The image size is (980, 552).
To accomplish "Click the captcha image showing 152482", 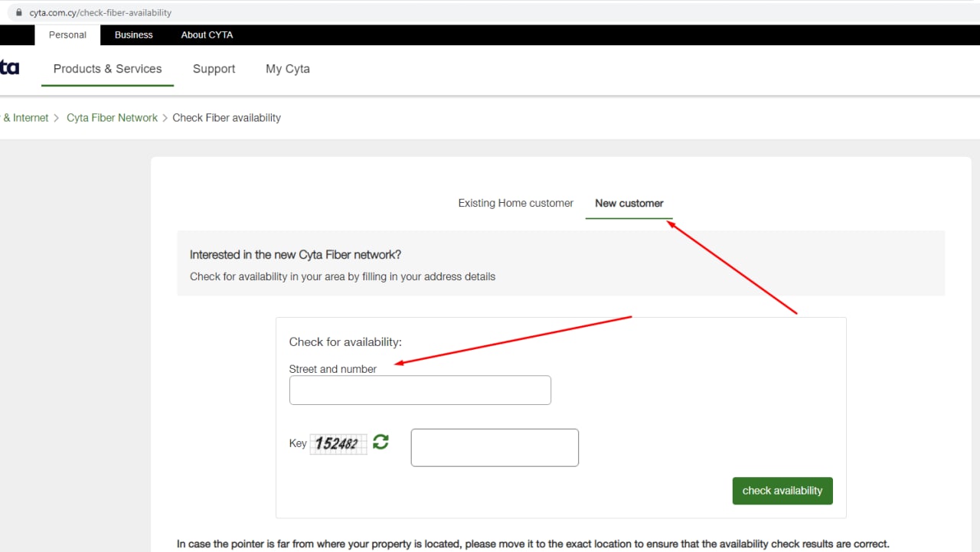I will click(x=338, y=443).
